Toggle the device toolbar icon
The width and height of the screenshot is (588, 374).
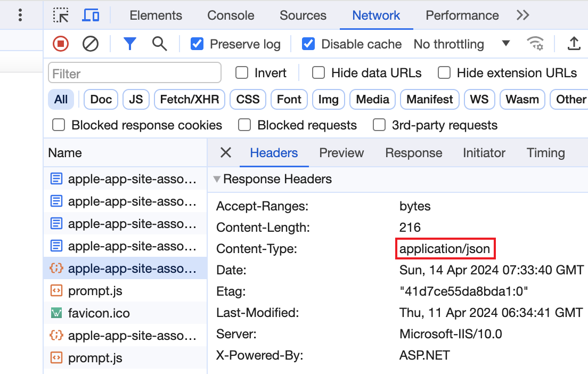(x=91, y=15)
